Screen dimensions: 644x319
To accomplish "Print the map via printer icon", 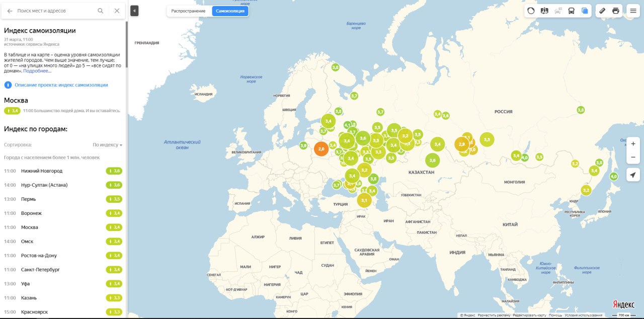I will pyautogui.click(x=616, y=11).
